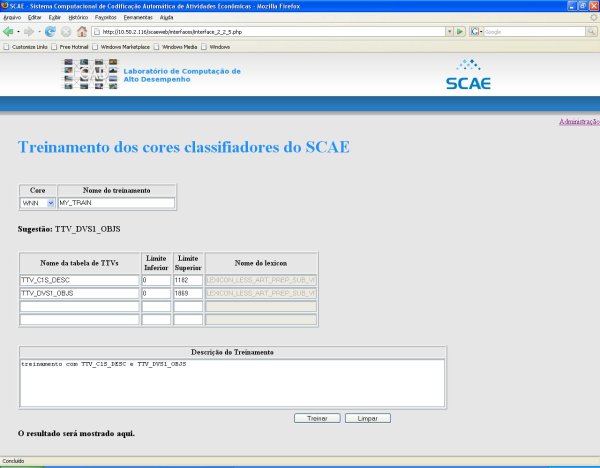Click the Limite Superior field showing 1182
The width and height of the screenshot is (600, 468).
188,280
